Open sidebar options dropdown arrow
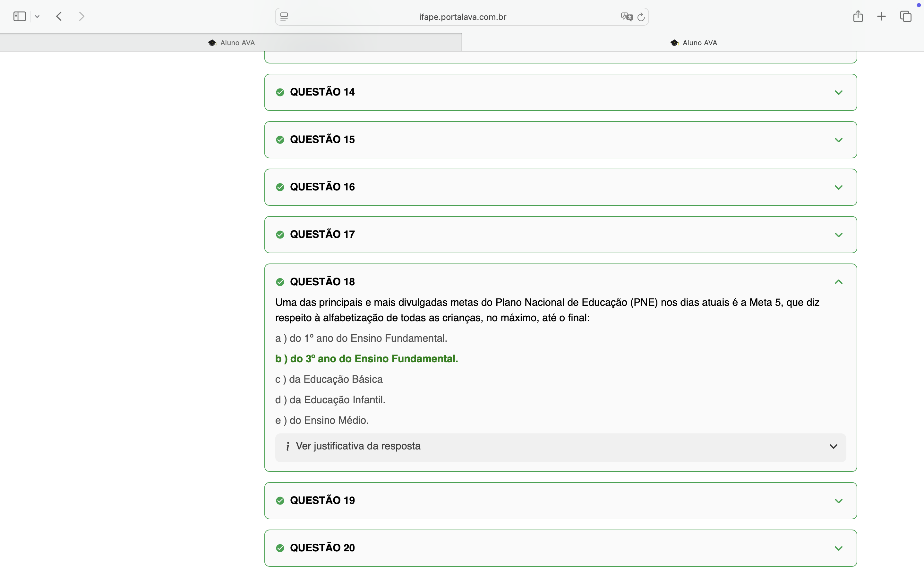This screenshot has width=924, height=577. point(37,16)
